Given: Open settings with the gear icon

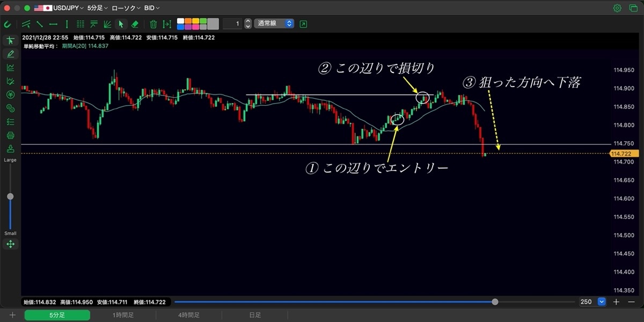Looking at the screenshot, I should (617, 8).
